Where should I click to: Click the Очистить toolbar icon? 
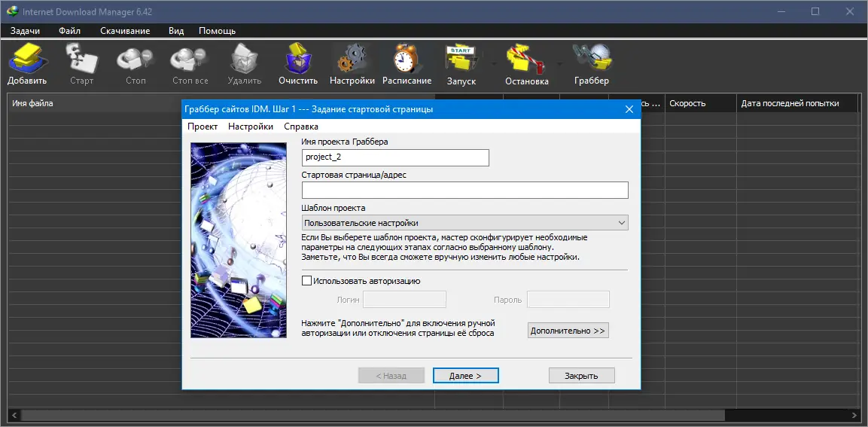click(x=298, y=64)
